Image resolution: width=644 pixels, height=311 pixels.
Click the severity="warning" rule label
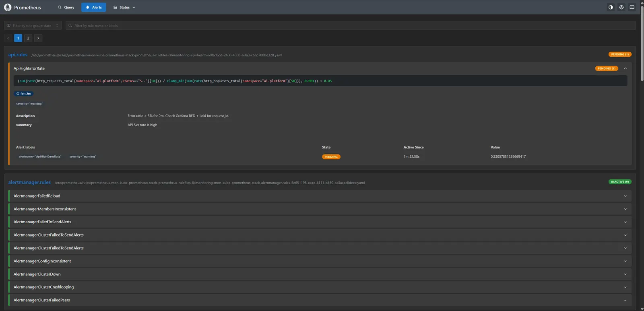click(x=29, y=104)
